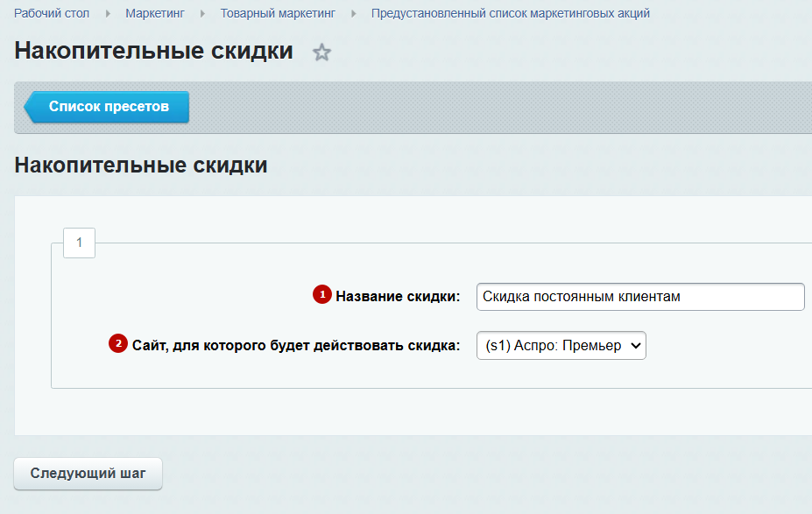This screenshot has width=812, height=514.
Task: Select step tab number 1
Action: click(79, 243)
